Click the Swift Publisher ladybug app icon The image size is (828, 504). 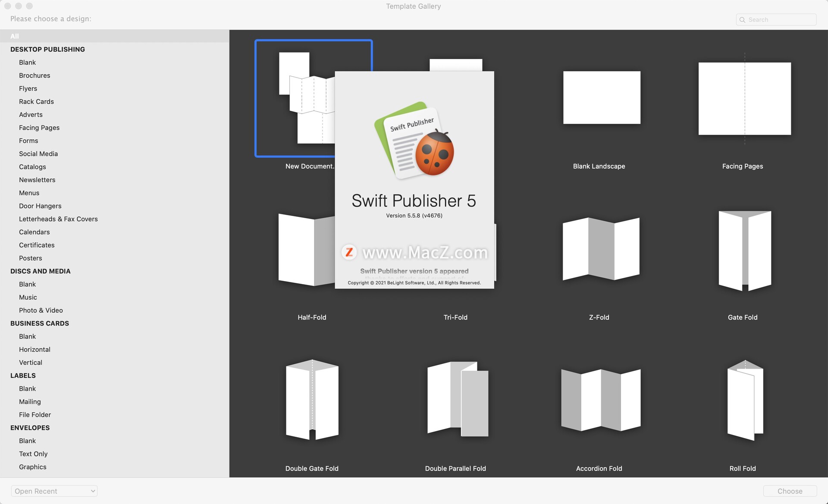tap(414, 140)
